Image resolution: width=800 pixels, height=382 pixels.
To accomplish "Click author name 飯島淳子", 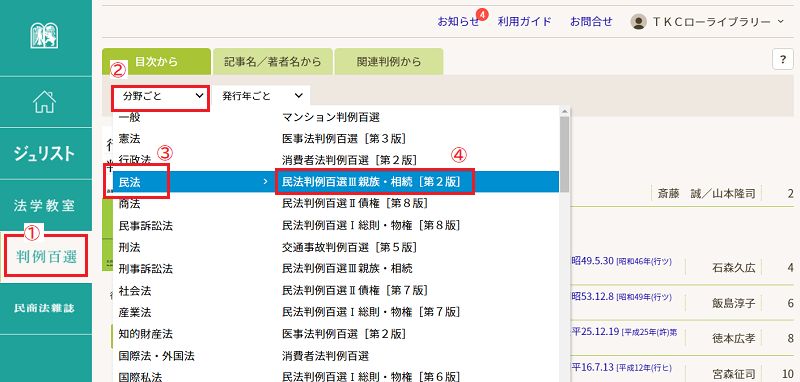I will (734, 303).
